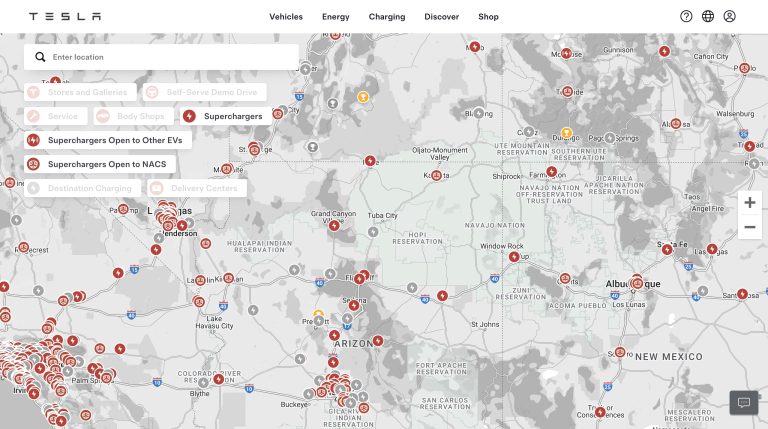
Task: Select the Supercharger pin at Telluride
Action: click(567, 92)
